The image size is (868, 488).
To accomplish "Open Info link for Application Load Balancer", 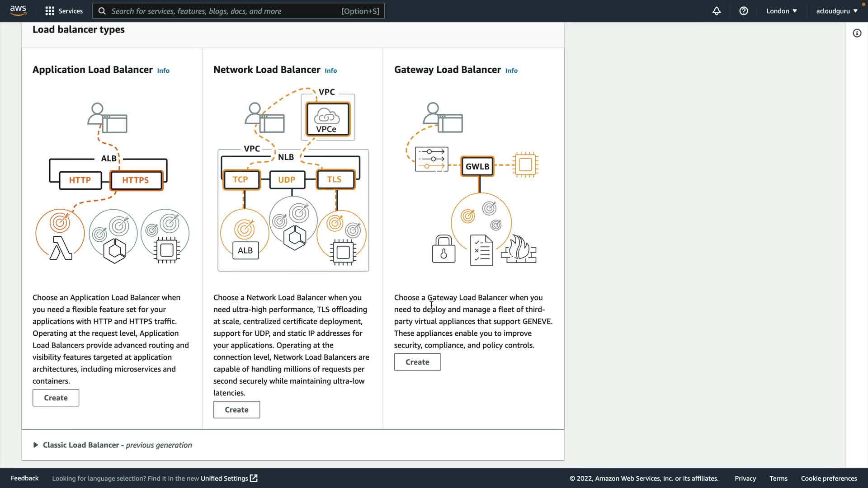I will point(163,70).
